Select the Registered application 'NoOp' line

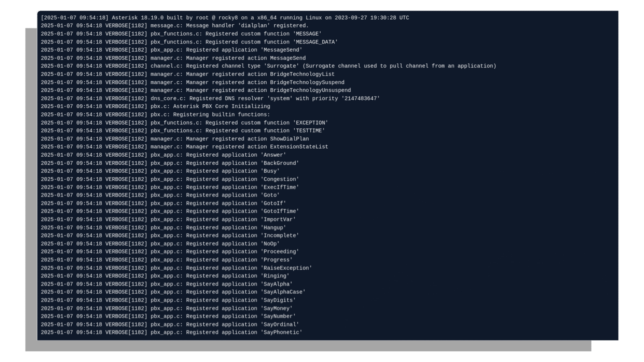click(160, 244)
